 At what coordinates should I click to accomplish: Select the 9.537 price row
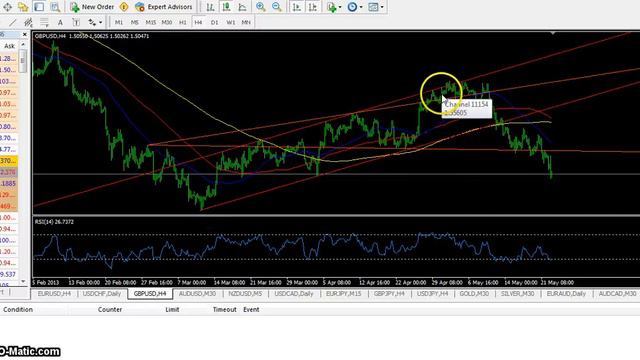pos(9,274)
